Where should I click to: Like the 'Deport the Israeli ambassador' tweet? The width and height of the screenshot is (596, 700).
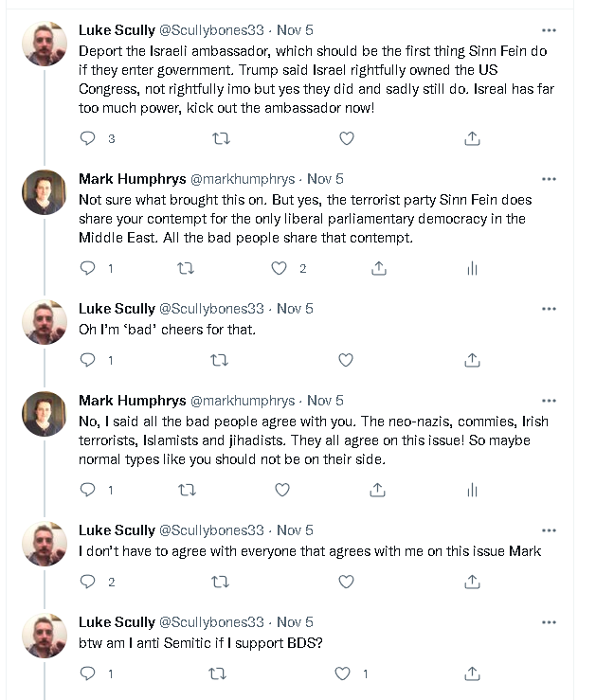347,138
